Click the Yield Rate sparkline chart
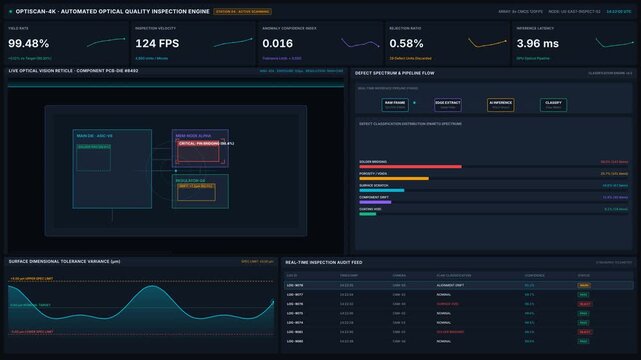 click(x=106, y=42)
